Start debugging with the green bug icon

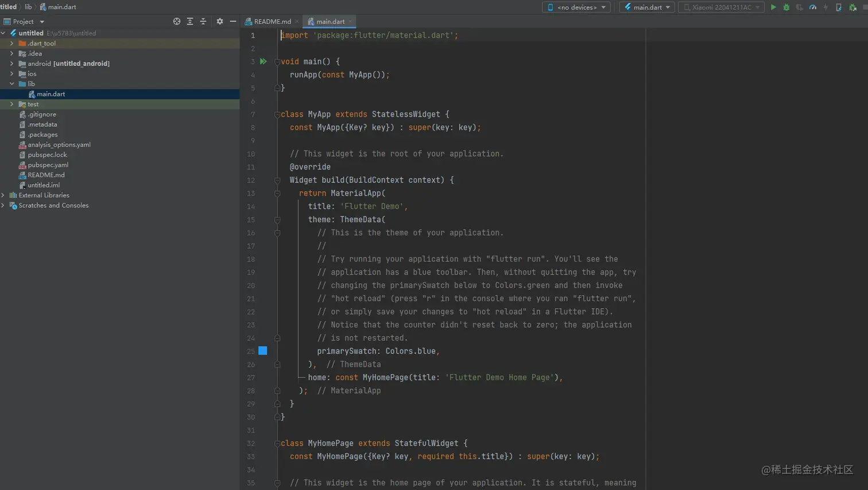[786, 7]
